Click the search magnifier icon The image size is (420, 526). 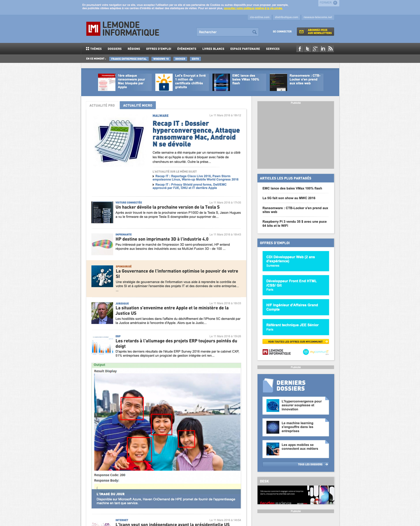pos(254,32)
